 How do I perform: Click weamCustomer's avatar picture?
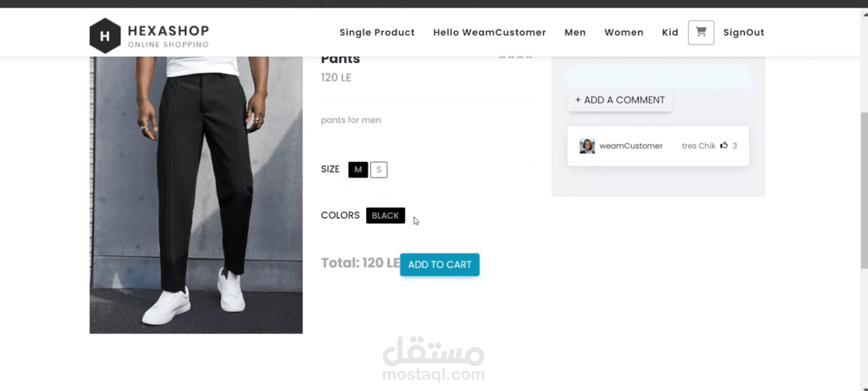click(x=587, y=146)
